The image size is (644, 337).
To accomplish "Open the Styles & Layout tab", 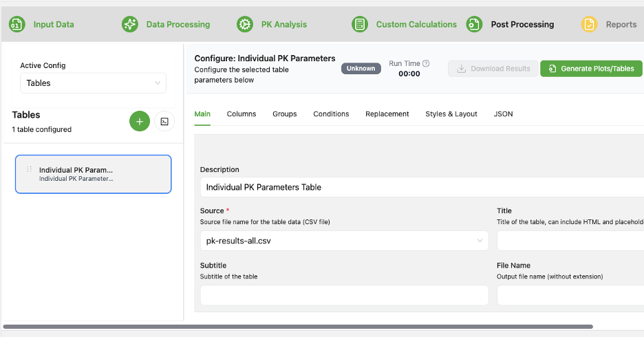I will [451, 114].
